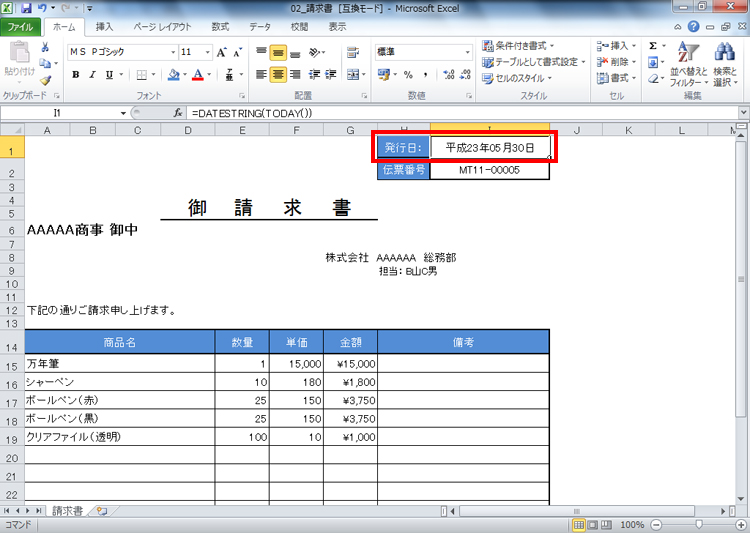
Task: Click the vertical scrollbar thumb
Action: tap(741, 279)
